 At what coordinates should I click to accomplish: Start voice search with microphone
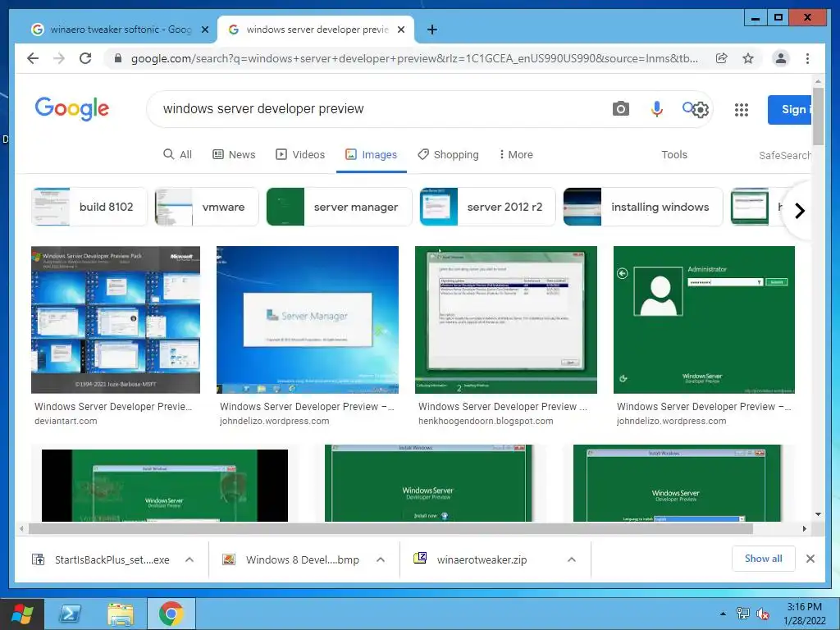(656, 109)
